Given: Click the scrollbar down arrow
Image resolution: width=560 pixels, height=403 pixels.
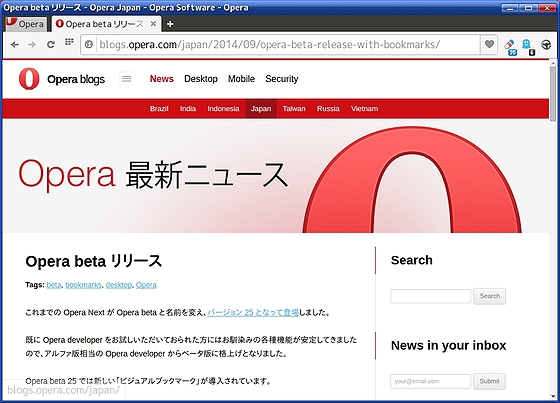Looking at the screenshot, I should (553, 395).
